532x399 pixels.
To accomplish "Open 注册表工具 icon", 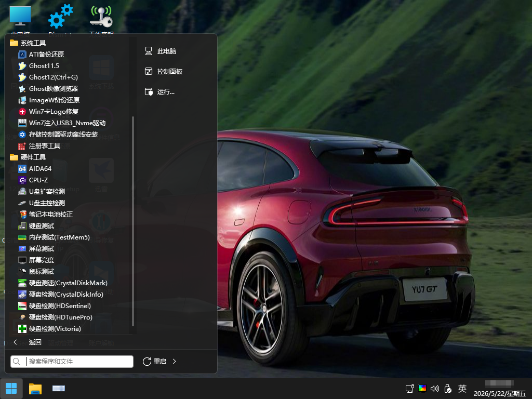I will [x=22, y=146].
